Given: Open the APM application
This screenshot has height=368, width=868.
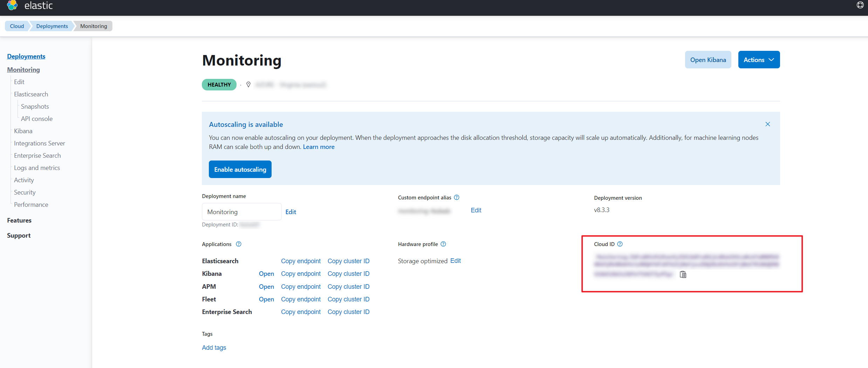Looking at the screenshot, I should (266, 287).
